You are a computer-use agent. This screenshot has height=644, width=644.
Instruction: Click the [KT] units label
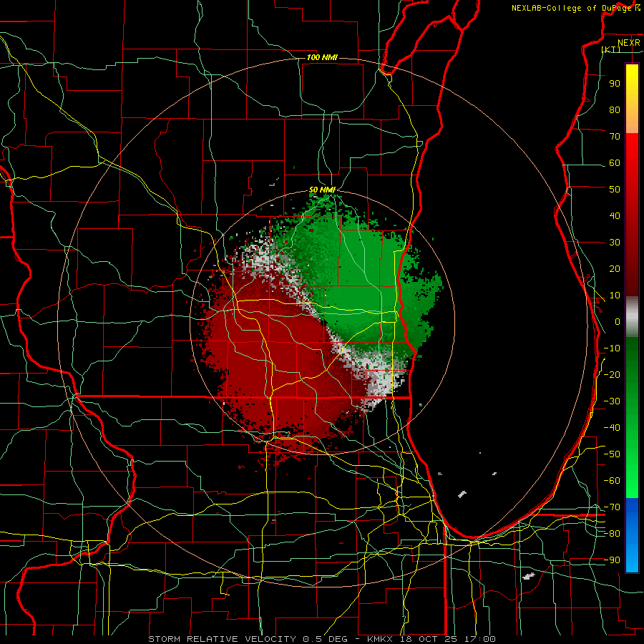tap(611, 49)
